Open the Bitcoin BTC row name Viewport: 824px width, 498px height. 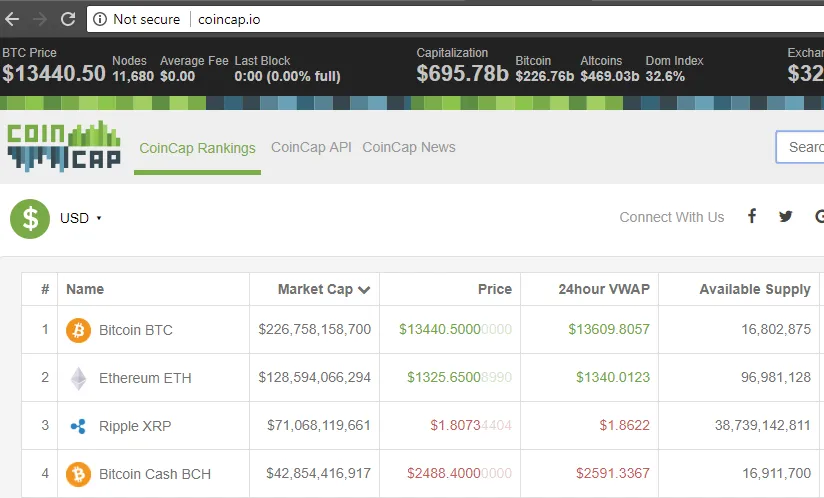click(x=136, y=330)
